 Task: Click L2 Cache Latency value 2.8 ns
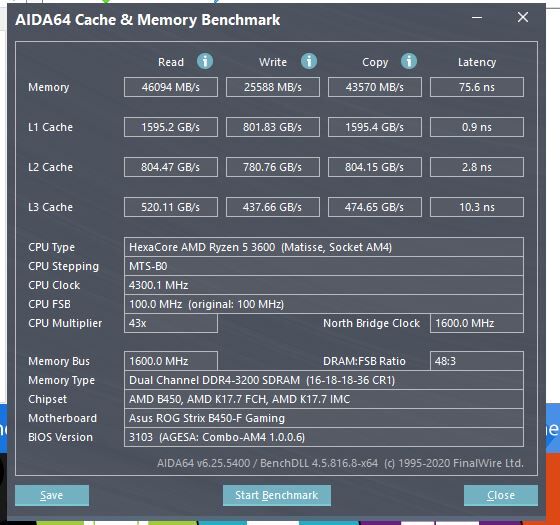coord(477,167)
